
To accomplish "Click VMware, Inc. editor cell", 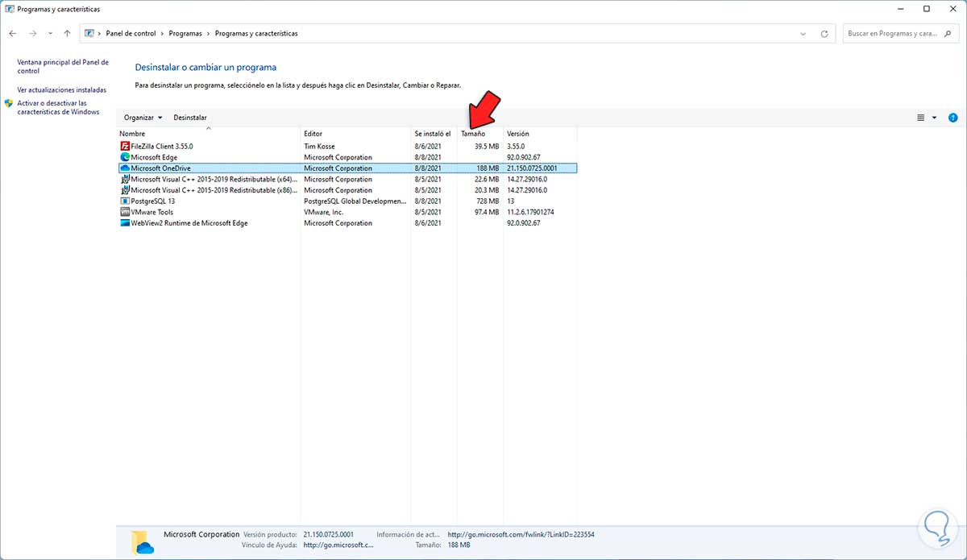I will [323, 212].
